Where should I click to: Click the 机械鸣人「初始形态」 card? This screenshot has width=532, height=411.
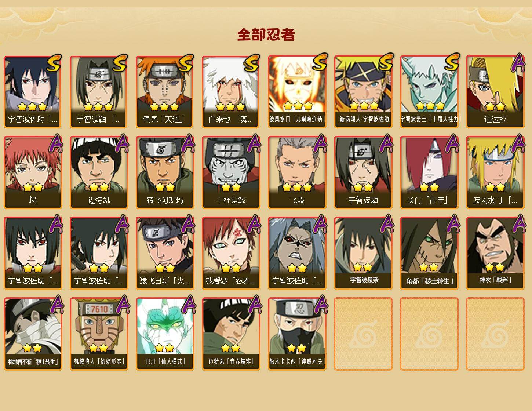(x=99, y=334)
